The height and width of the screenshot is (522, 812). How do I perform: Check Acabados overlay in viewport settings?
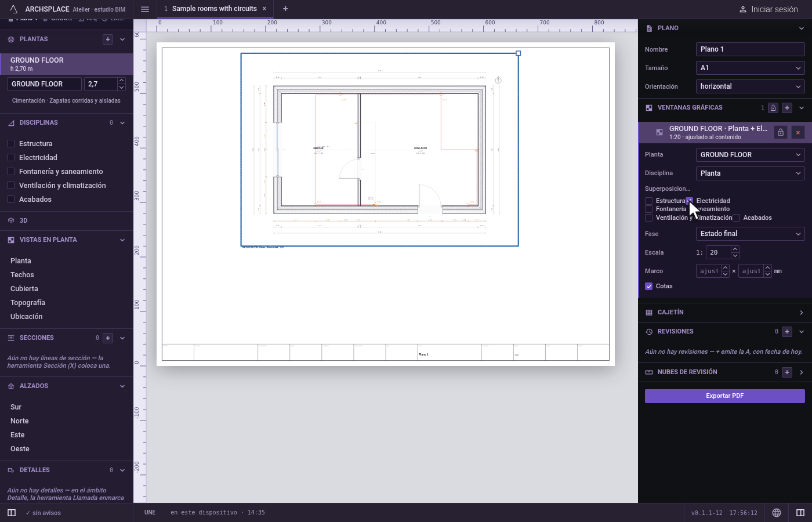click(x=737, y=218)
